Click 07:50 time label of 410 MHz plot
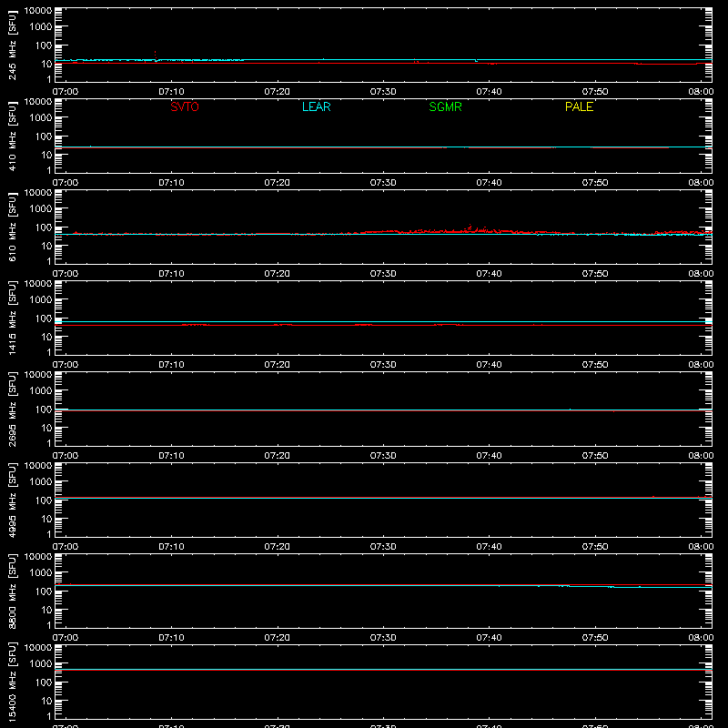 (595, 183)
